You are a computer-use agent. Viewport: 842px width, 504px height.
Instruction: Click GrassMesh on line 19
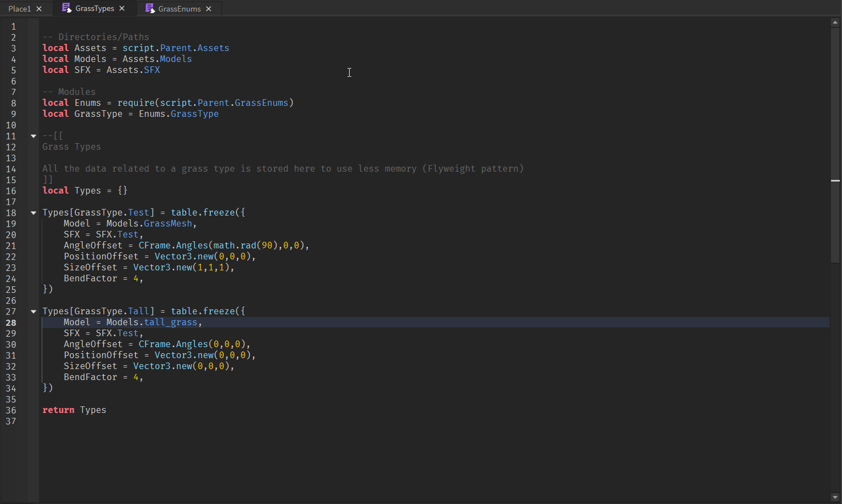pyautogui.click(x=167, y=224)
